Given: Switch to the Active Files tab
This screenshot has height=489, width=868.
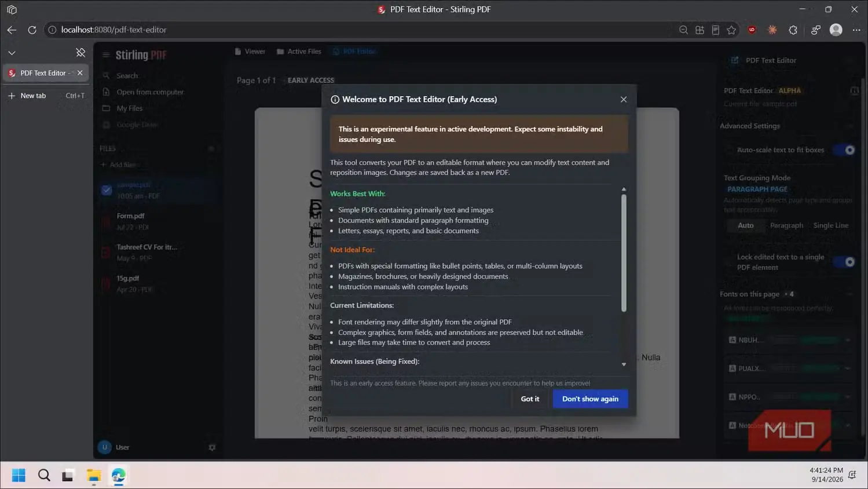Looking at the screenshot, I should pos(299,52).
